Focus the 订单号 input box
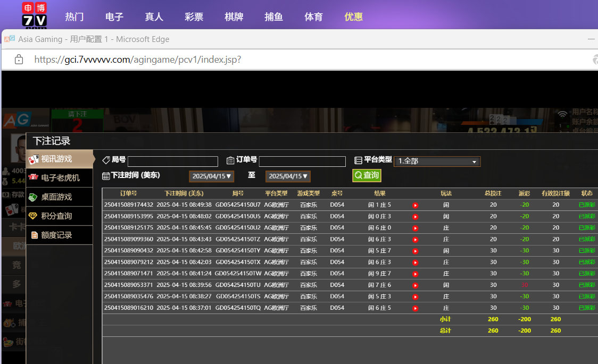598x364 pixels. tap(302, 162)
